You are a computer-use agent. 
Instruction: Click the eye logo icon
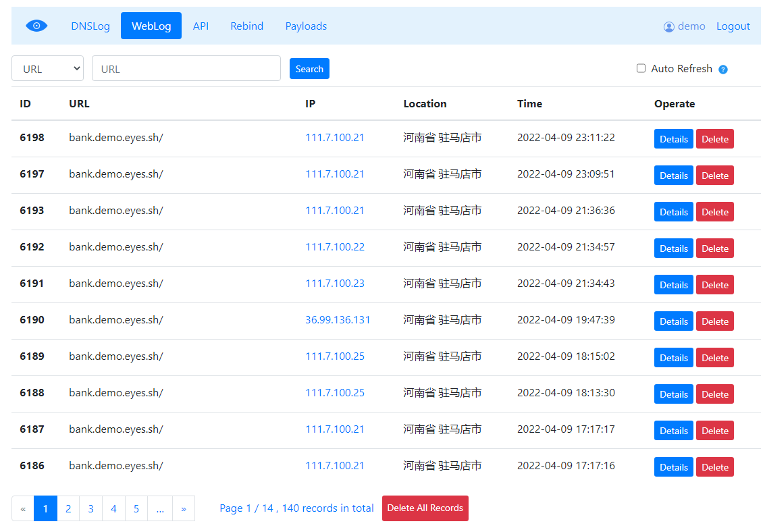coord(36,26)
